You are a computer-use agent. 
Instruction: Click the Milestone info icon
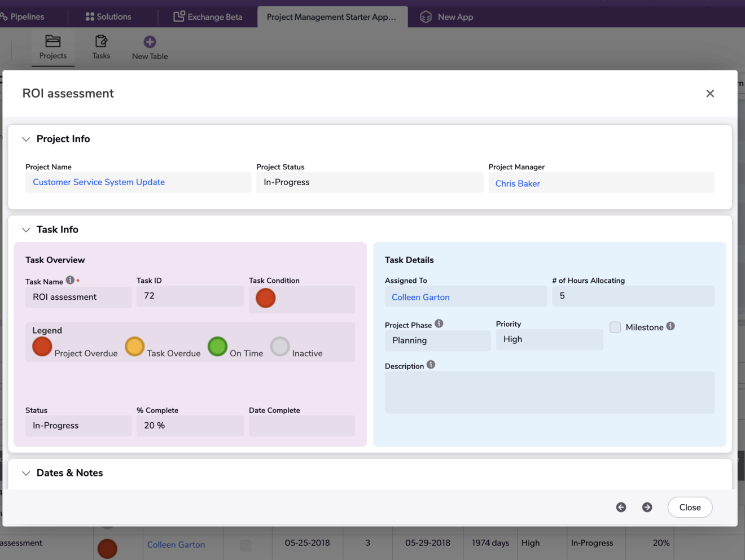671,326
